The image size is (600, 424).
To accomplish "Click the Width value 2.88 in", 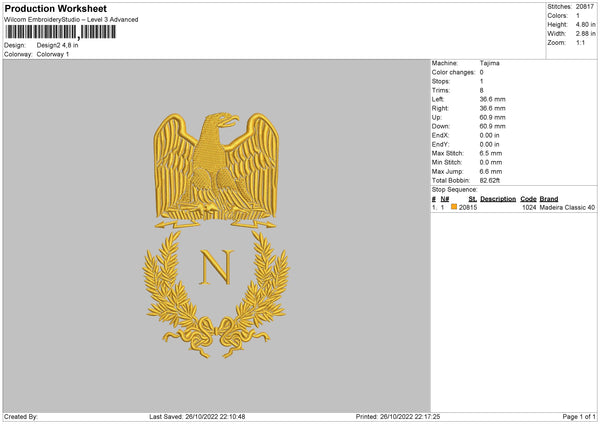I will pos(585,34).
